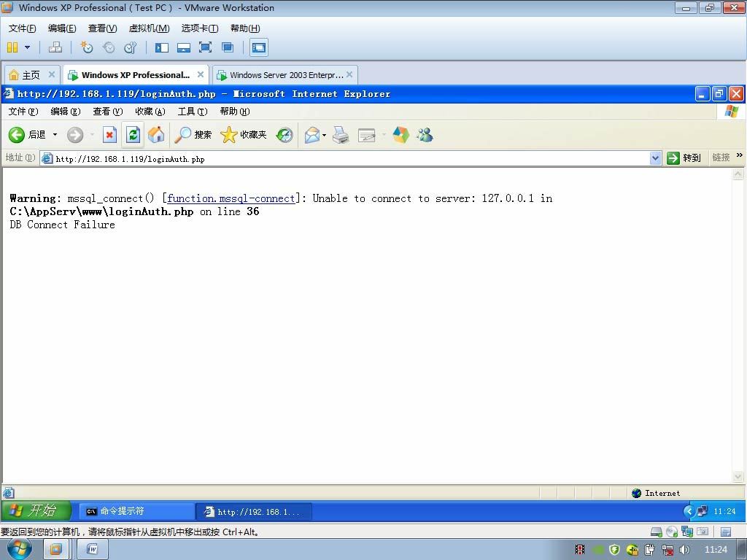Select the http://192.168.1... taskbar button
This screenshot has width=747, height=560.
[254, 511]
